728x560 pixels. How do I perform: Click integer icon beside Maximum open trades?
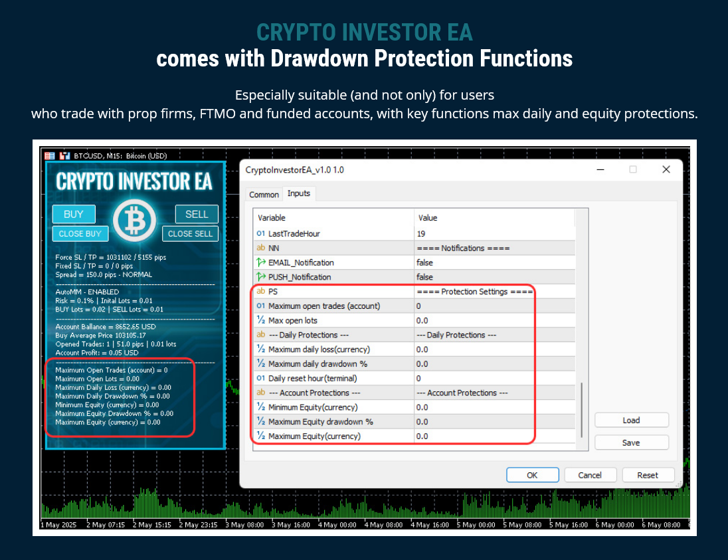coord(261,306)
